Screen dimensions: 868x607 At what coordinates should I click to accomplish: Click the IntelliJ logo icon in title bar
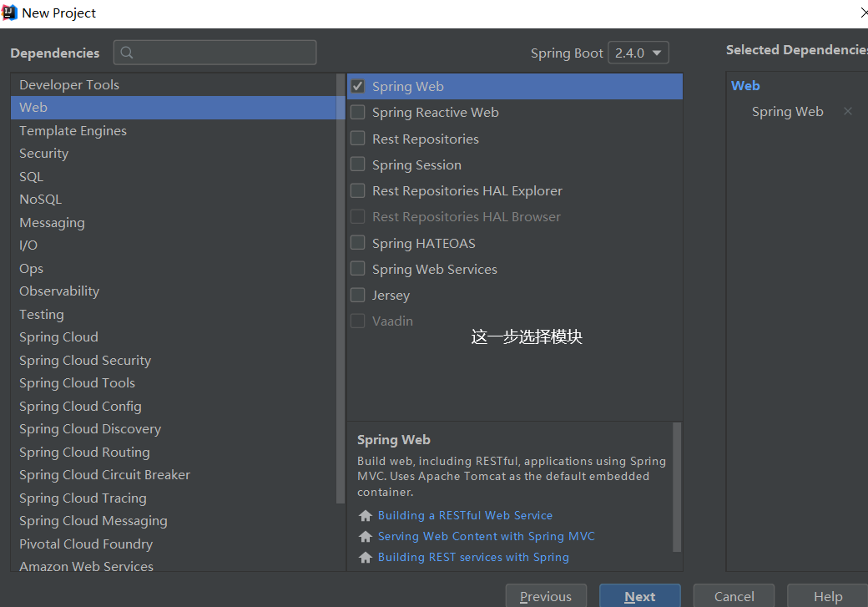point(9,13)
